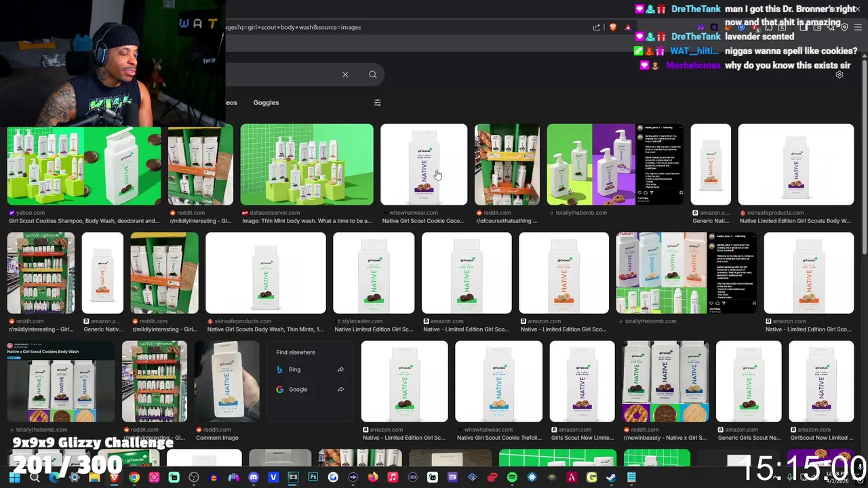
Task: Click the share arrow next to Bing
Action: pyautogui.click(x=340, y=369)
